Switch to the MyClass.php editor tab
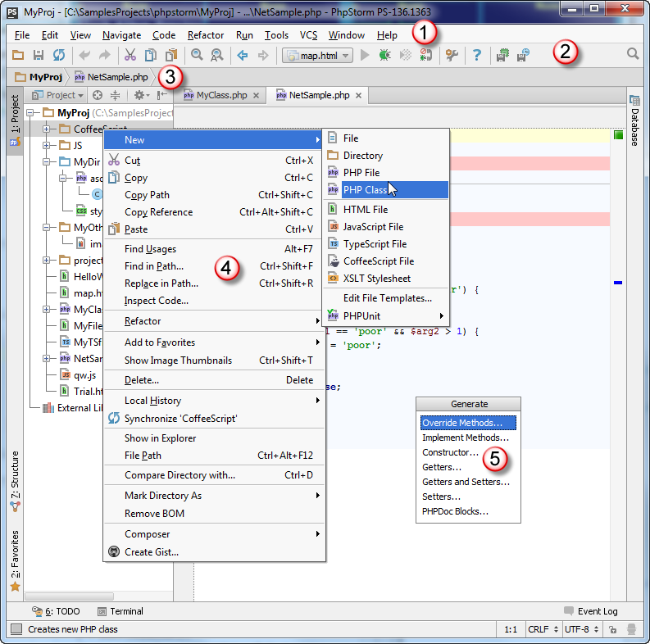 pyautogui.click(x=221, y=95)
